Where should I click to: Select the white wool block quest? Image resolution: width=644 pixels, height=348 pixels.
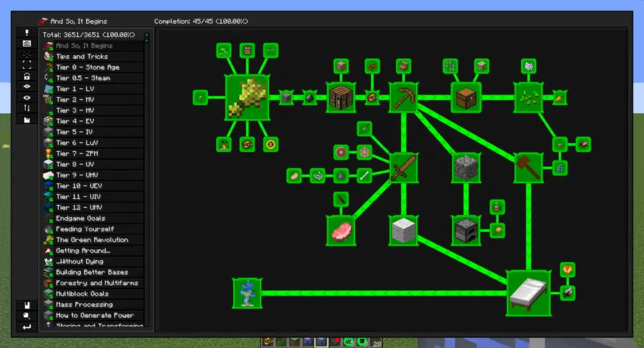[404, 231]
